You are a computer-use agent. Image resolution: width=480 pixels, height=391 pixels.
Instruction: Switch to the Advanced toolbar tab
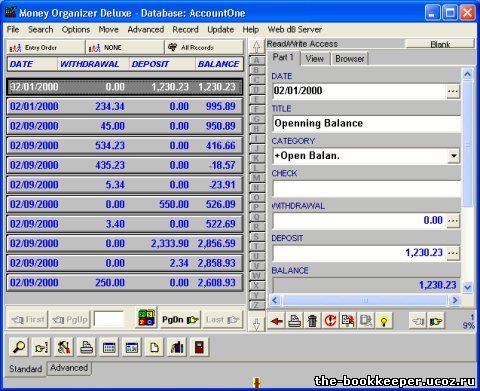pyautogui.click(x=69, y=368)
